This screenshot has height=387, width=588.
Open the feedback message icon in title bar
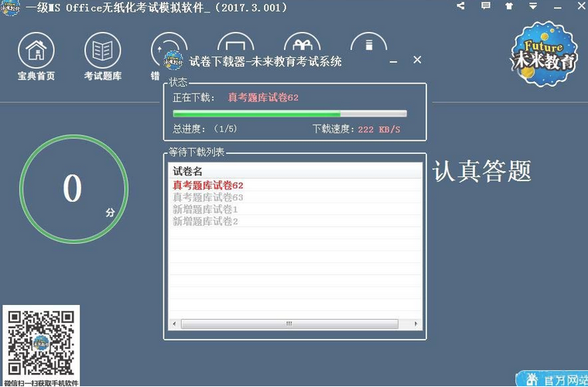[486, 5]
